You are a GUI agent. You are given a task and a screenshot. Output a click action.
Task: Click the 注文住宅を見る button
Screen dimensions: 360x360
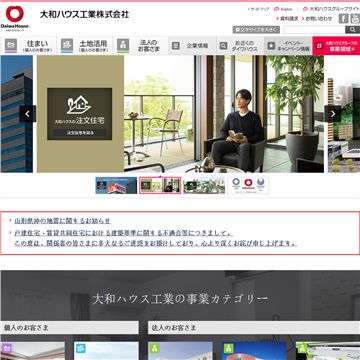[x=80, y=133]
